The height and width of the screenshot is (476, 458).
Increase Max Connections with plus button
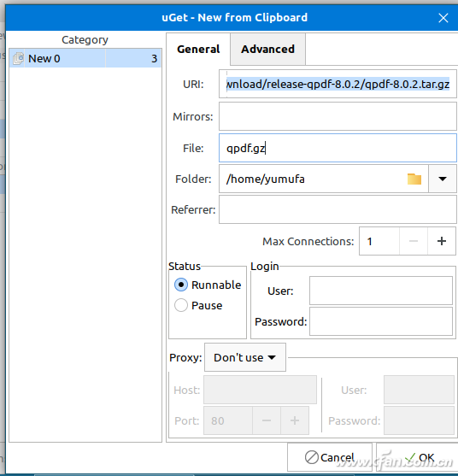[x=442, y=241]
